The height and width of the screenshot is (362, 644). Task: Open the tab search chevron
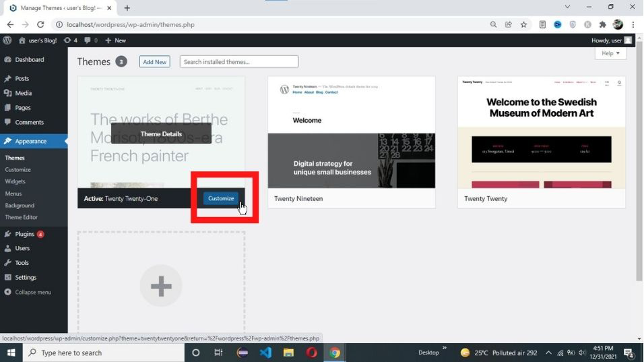tap(567, 7)
